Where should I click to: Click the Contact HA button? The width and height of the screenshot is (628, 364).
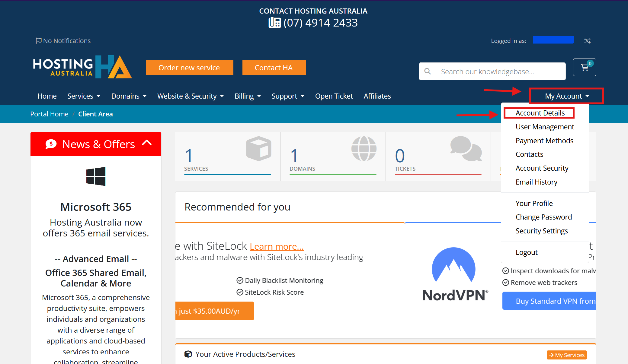point(274,68)
